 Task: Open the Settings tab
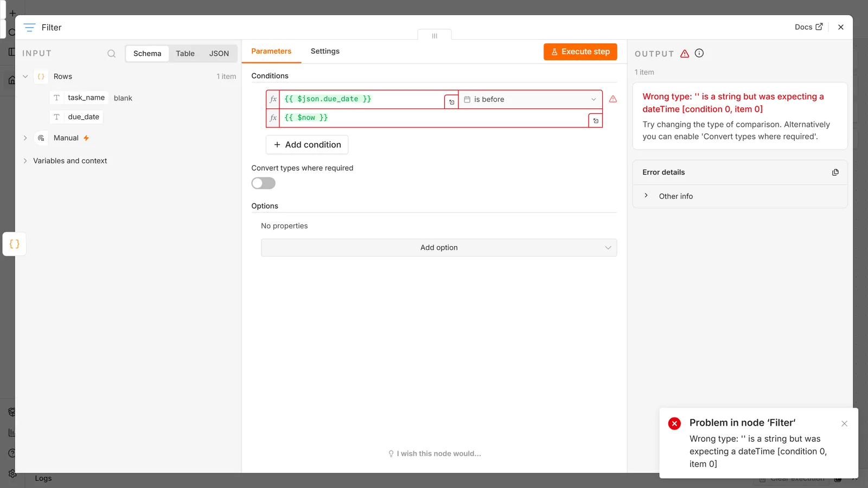pos(325,51)
